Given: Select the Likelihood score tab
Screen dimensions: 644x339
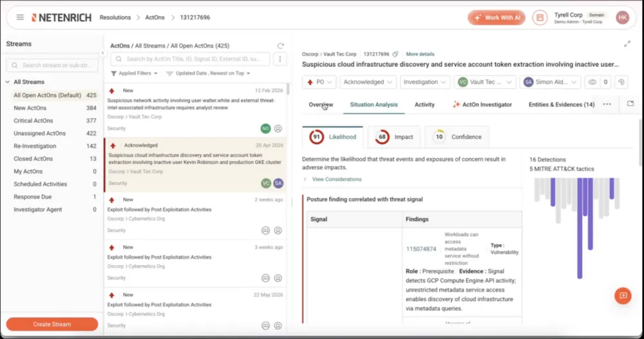Looking at the screenshot, I should tap(333, 137).
